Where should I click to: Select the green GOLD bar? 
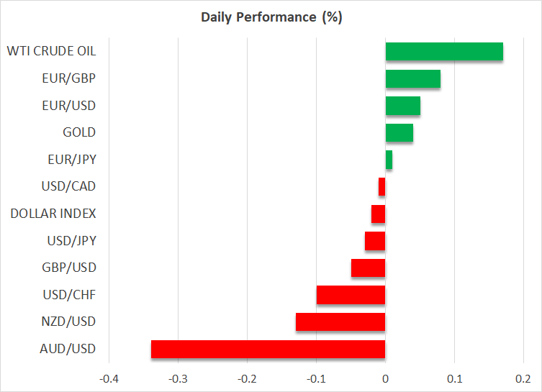tap(399, 133)
